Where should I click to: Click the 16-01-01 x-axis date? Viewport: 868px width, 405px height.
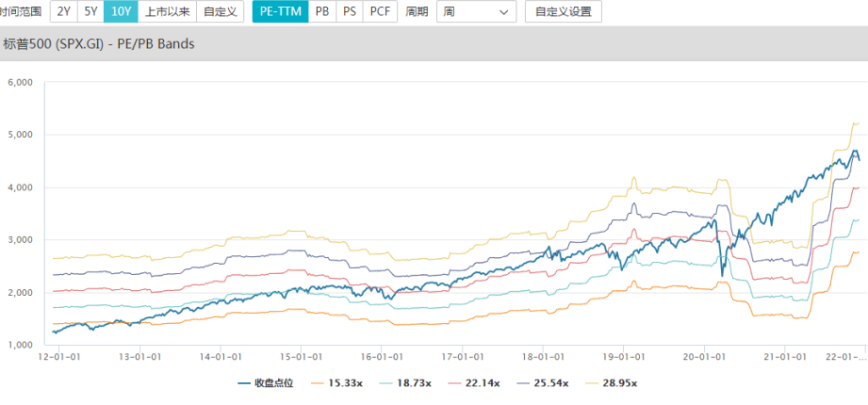point(382,357)
